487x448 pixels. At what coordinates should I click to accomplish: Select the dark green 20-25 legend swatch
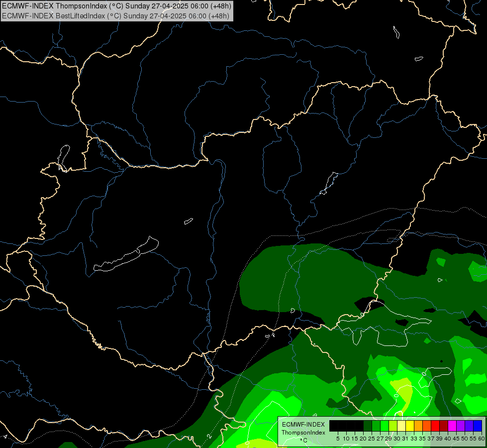pyautogui.click(x=368, y=426)
